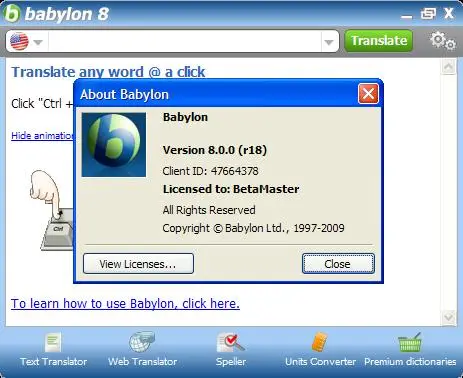Click the Babylon globe logo in About dialog

point(114,145)
